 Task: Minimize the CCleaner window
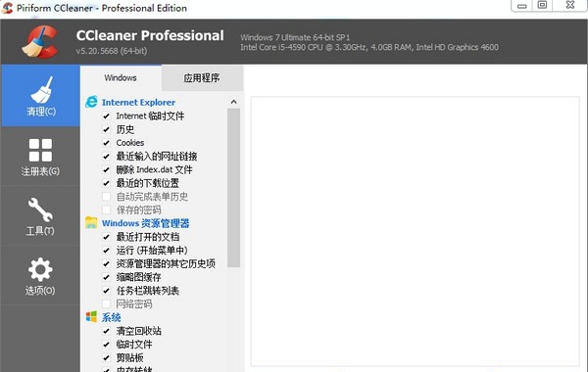click(522, 6)
